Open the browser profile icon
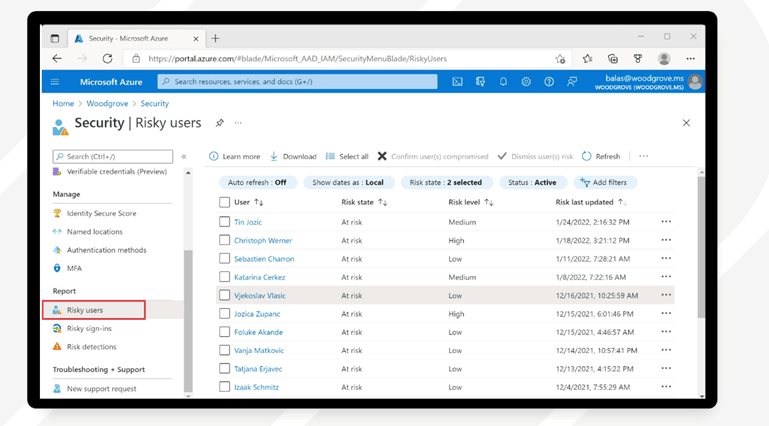Image resolution: width=769 pixels, height=426 pixels. point(664,59)
